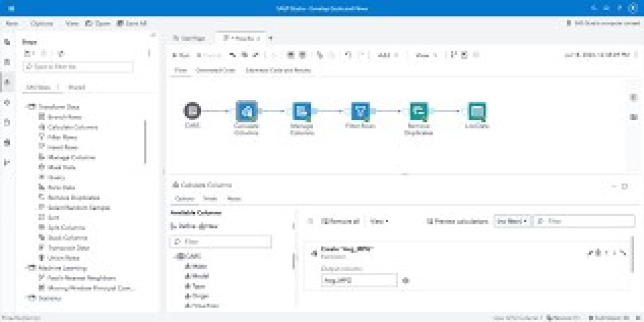Open the Options menu
This screenshot has height=322, width=644.
42,24
